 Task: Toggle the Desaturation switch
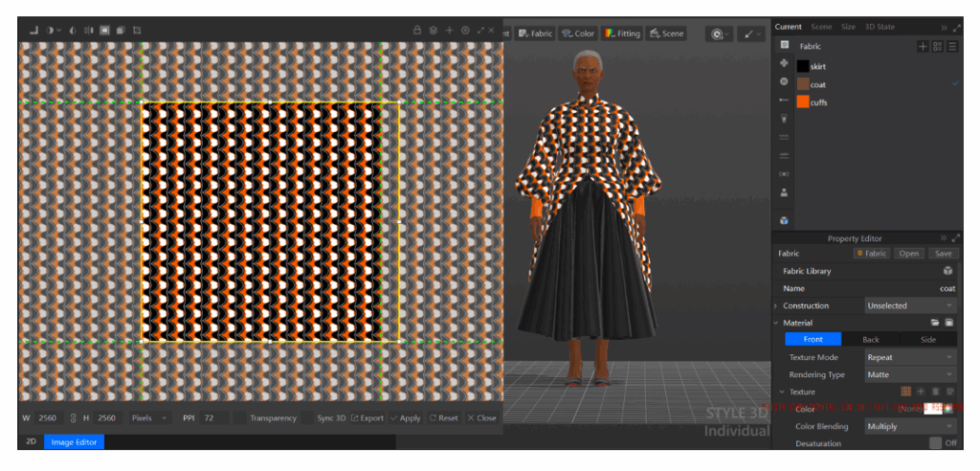pyautogui.click(x=936, y=443)
